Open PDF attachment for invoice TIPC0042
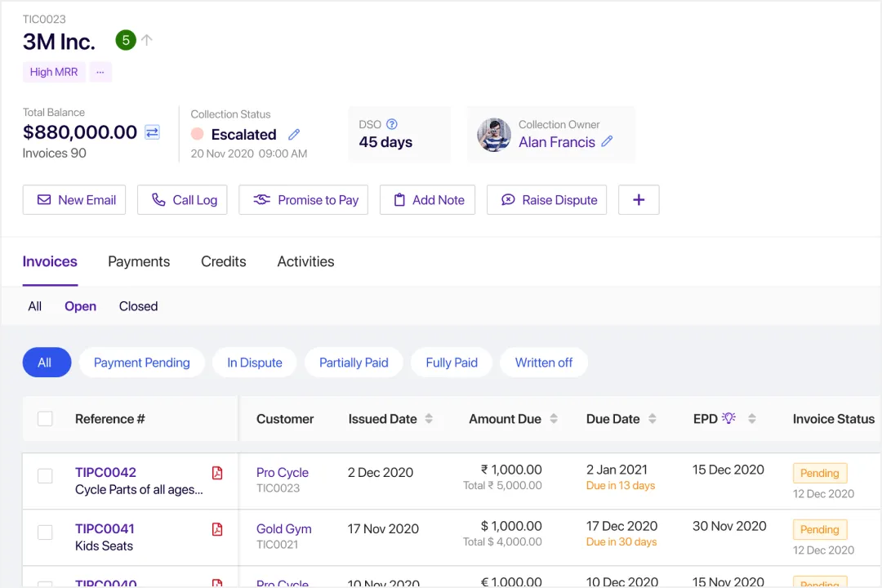The image size is (882, 588). [x=216, y=472]
